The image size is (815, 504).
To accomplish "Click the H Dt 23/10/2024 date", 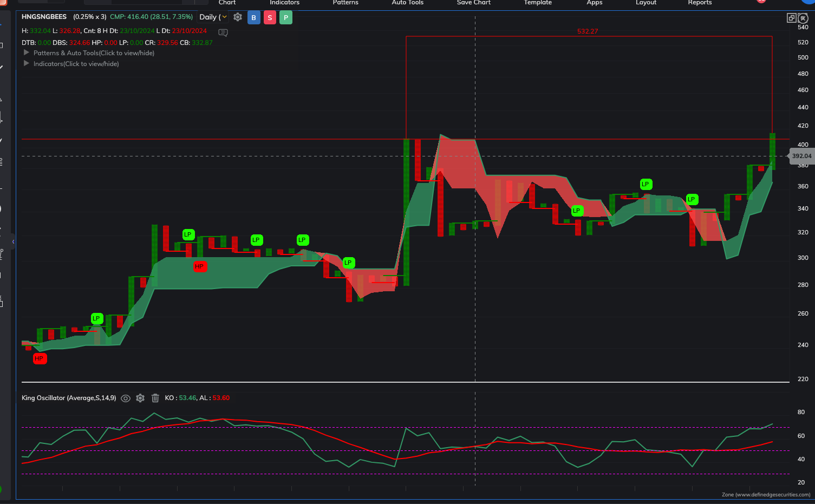I will [x=137, y=31].
